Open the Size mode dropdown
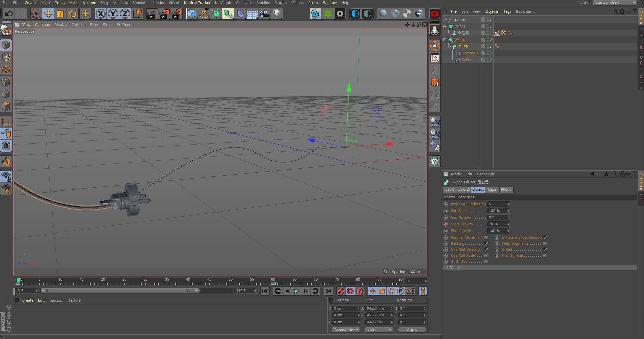 tap(379, 329)
